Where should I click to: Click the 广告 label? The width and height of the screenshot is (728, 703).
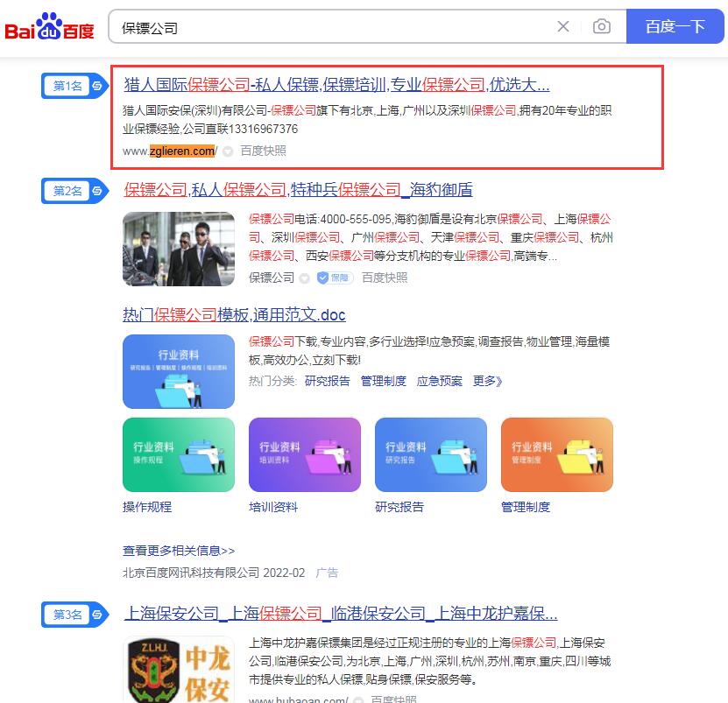tap(327, 573)
